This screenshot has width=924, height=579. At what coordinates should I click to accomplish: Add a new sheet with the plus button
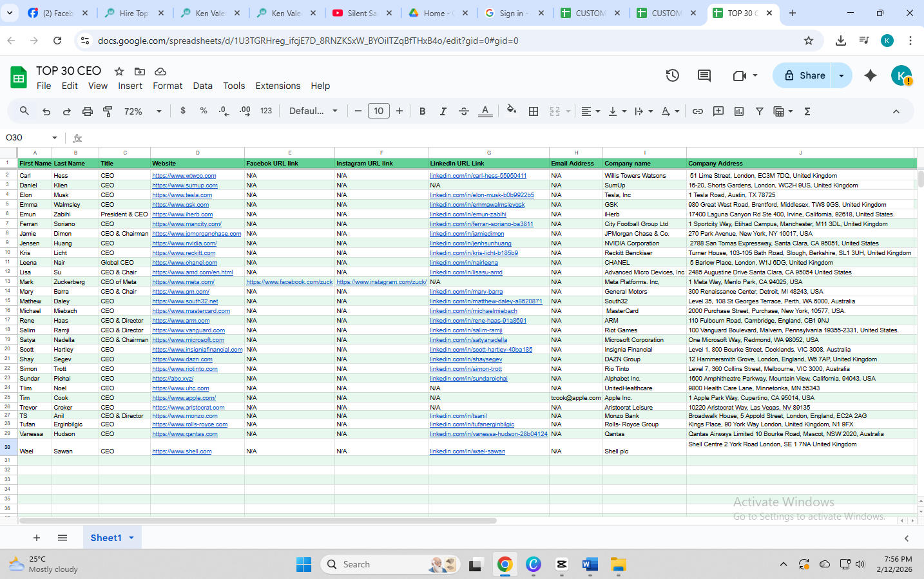tap(37, 538)
